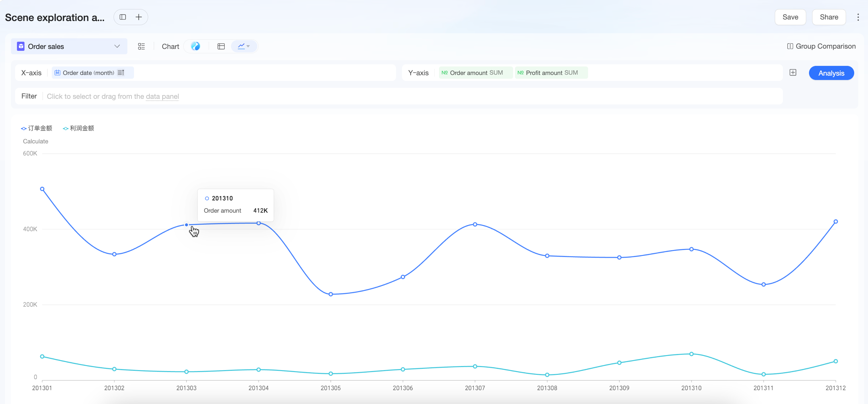Toggle the 利润金额 legend series
The height and width of the screenshot is (404, 868).
(78, 128)
